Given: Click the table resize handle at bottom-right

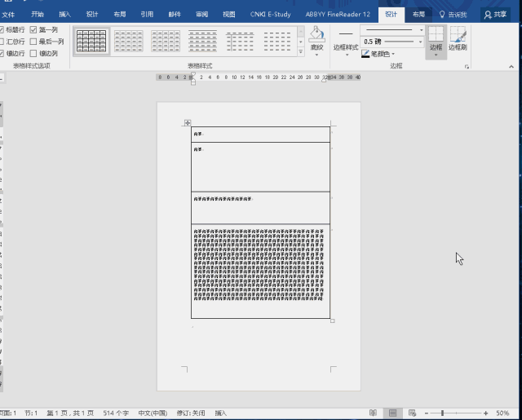Looking at the screenshot, I should pyautogui.click(x=332, y=321).
